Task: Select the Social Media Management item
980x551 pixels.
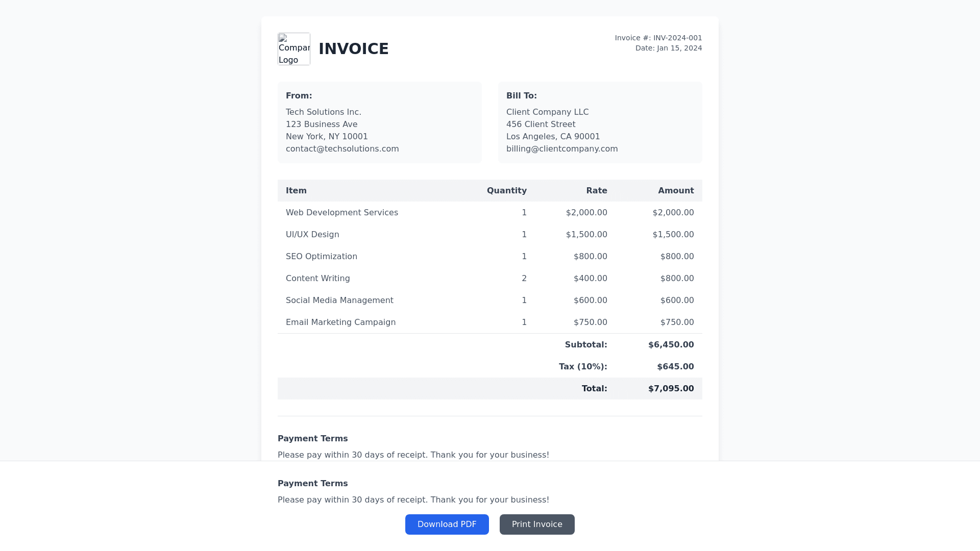Action: [x=339, y=300]
